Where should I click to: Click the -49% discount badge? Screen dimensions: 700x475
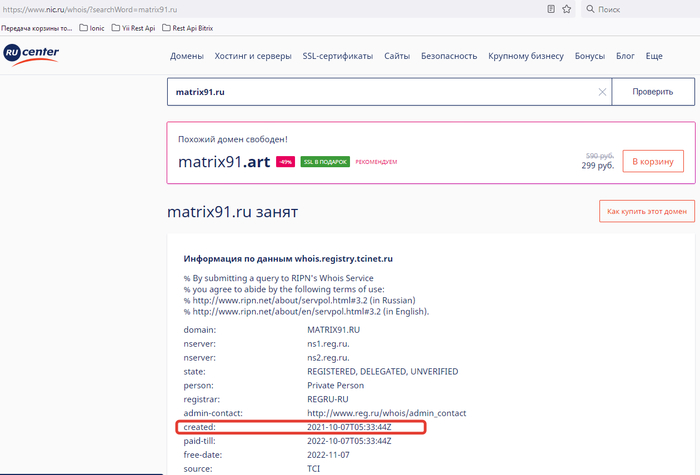click(285, 162)
